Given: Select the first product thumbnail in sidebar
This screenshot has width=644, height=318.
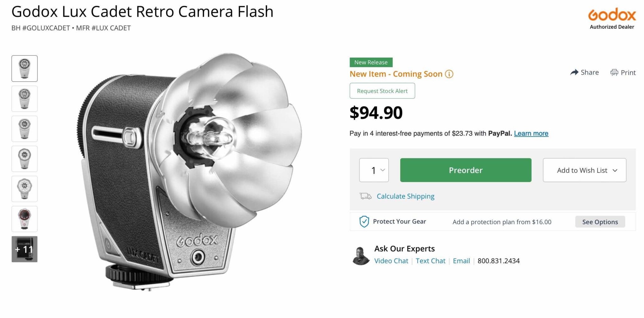Looking at the screenshot, I should (x=24, y=68).
